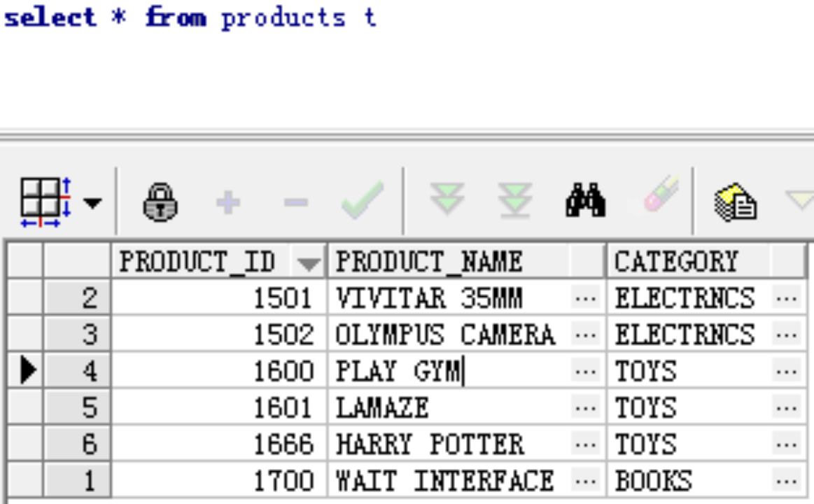Screen dimensions: 814x504
Task: Open the grid mode dropdown arrow
Action: pyautogui.click(x=93, y=203)
